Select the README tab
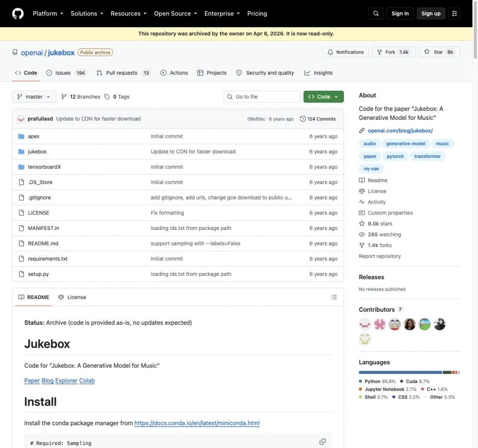The width and height of the screenshot is (478, 448). point(34,297)
